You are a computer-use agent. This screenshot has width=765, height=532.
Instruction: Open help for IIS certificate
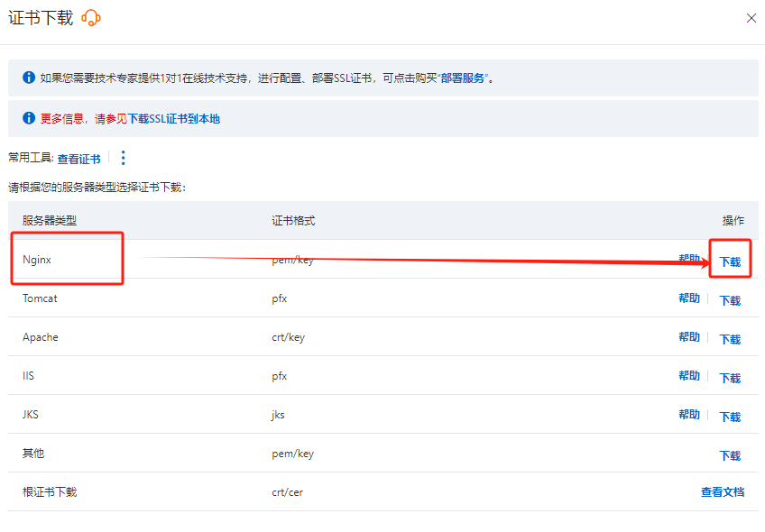688,376
